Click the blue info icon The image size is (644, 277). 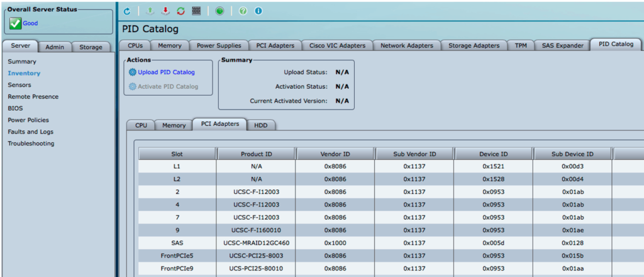pos(258,11)
